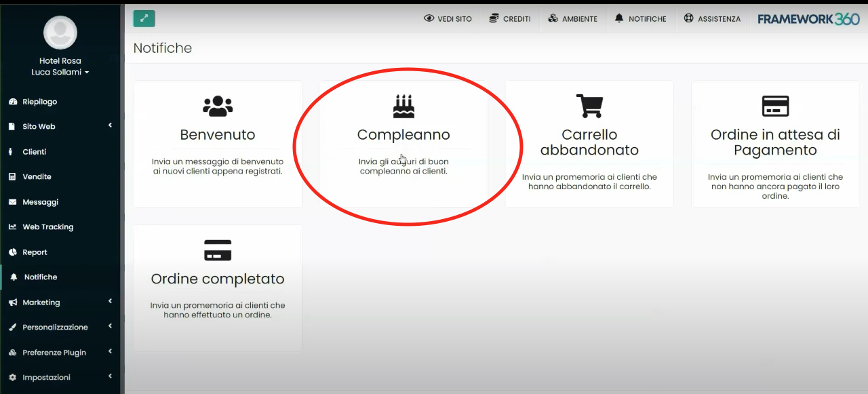Click the Framework360 logo

click(x=808, y=19)
